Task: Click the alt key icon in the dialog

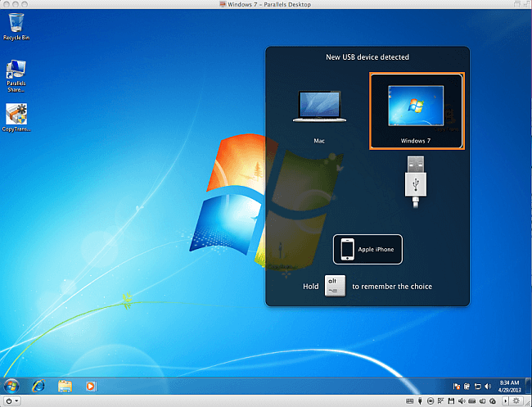Action: 335,286
